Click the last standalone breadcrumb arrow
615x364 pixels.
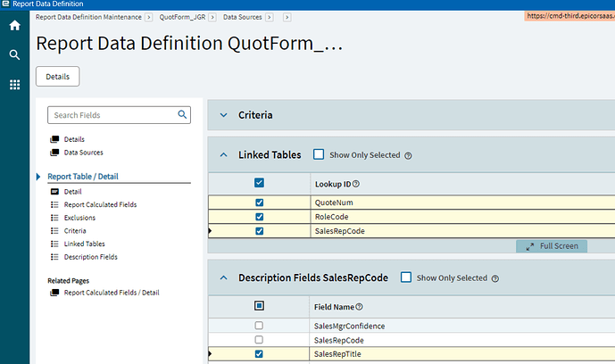tap(287, 17)
